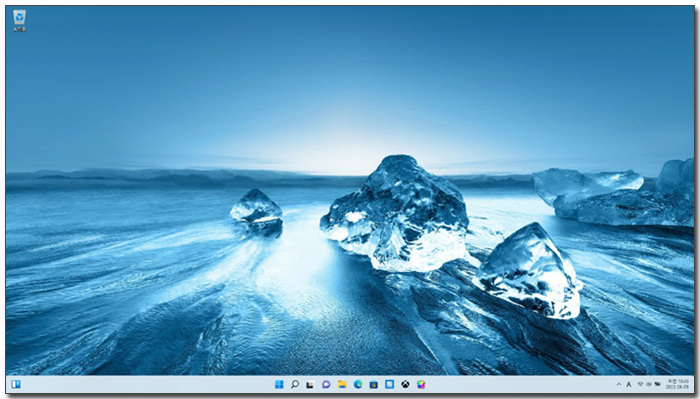Image resolution: width=700 pixels, height=399 pixels.
Task: Select the Recycle Bin desktop icon
Action: (19, 21)
